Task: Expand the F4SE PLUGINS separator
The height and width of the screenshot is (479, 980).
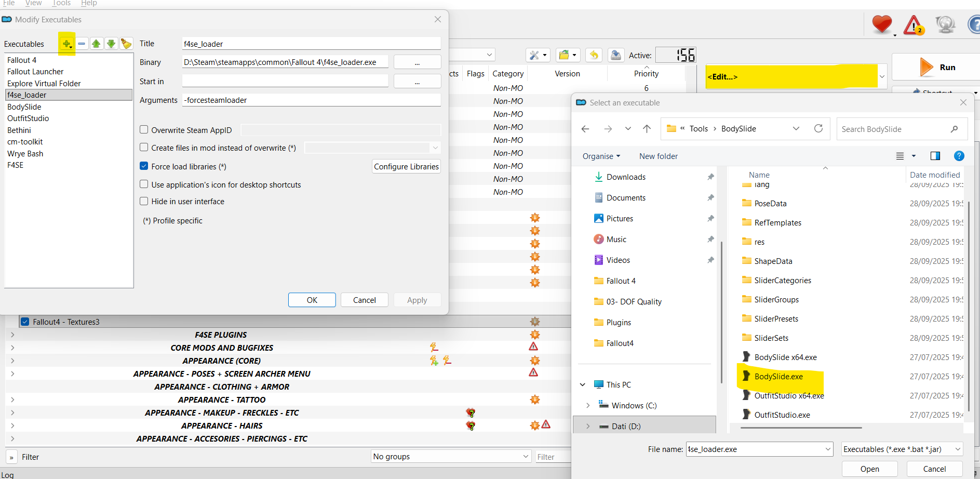Action: pos(12,335)
